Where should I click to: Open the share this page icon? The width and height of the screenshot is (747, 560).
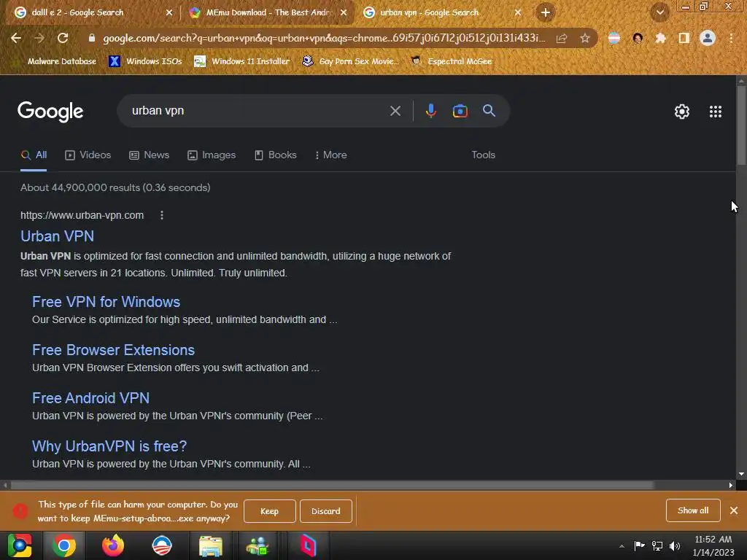562,38
